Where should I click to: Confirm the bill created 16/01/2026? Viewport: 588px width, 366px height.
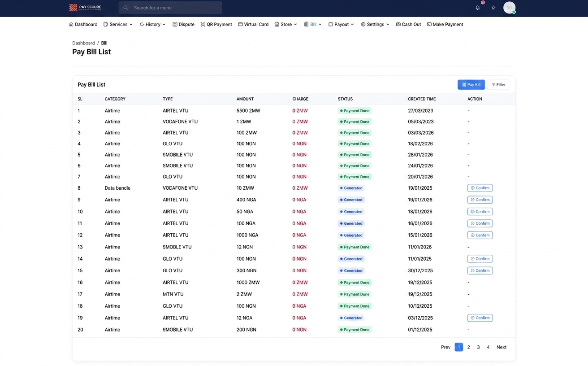point(480,223)
